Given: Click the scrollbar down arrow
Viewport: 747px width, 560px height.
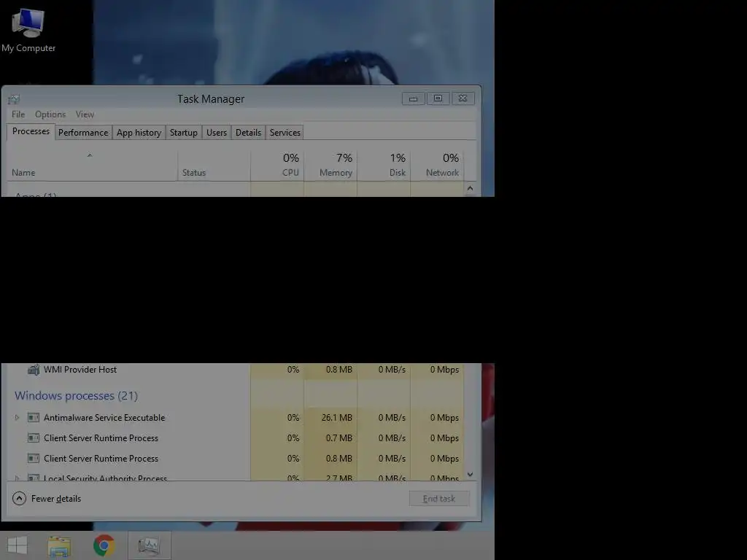Looking at the screenshot, I should coord(471,474).
